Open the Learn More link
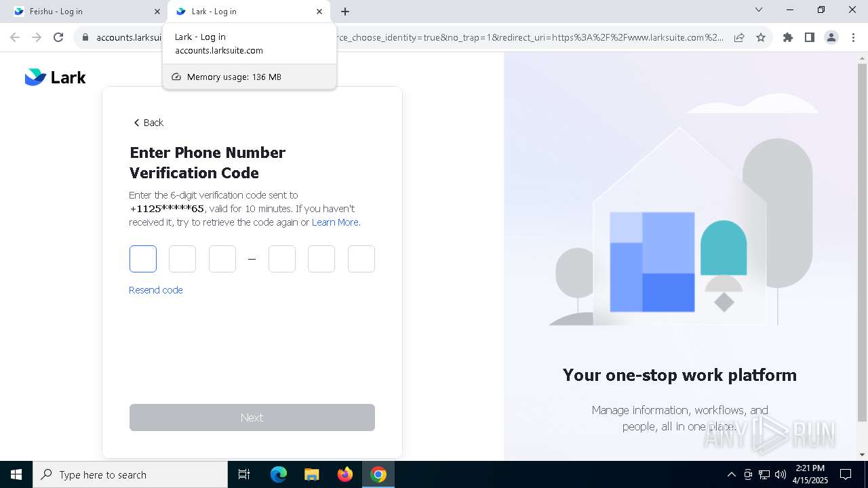This screenshot has height=488, width=868. 335,222
